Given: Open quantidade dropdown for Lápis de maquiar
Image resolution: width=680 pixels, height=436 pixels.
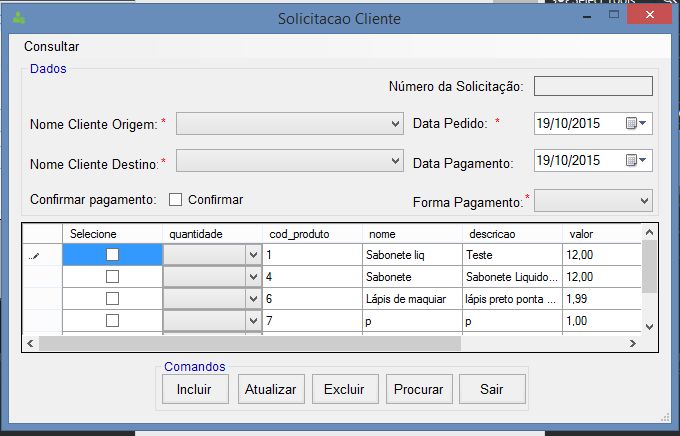Looking at the screenshot, I should (253, 298).
